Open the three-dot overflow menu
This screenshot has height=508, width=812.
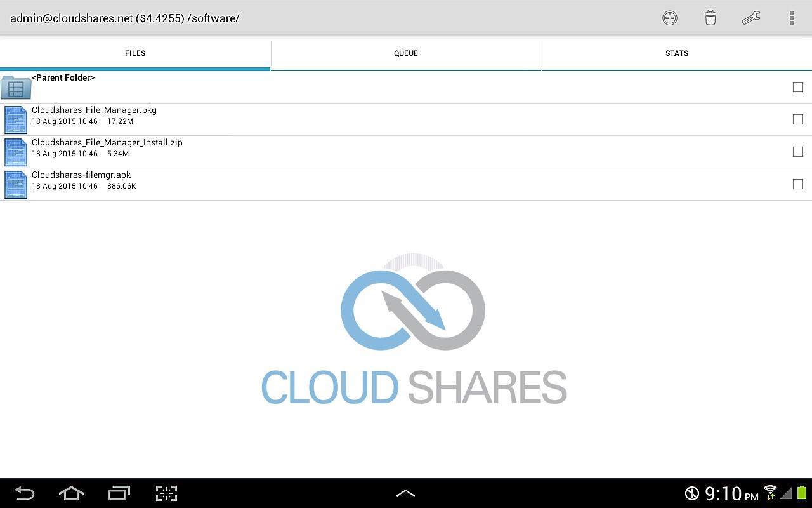791,18
